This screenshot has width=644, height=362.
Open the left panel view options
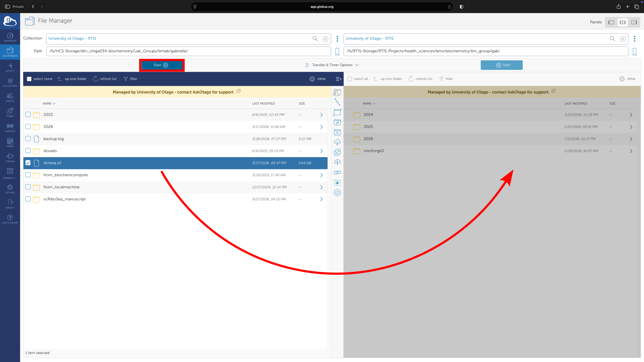(x=317, y=79)
